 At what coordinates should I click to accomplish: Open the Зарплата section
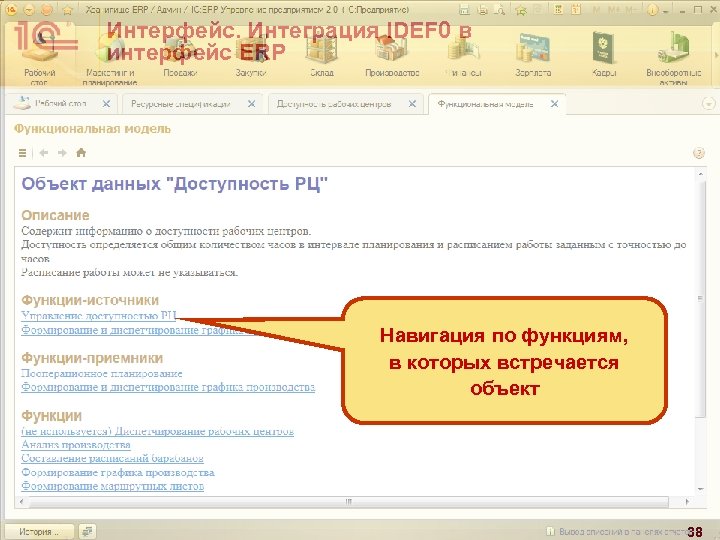click(x=533, y=55)
